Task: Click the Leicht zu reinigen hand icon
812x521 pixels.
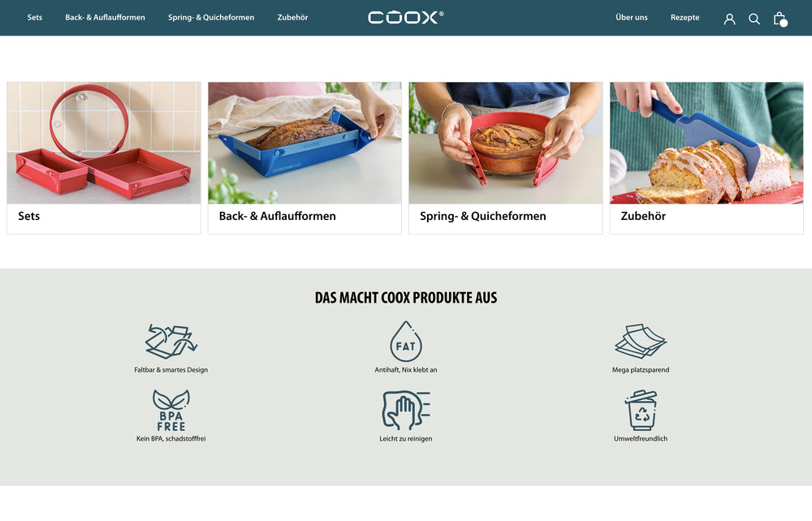Action: pyautogui.click(x=406, y=411)
